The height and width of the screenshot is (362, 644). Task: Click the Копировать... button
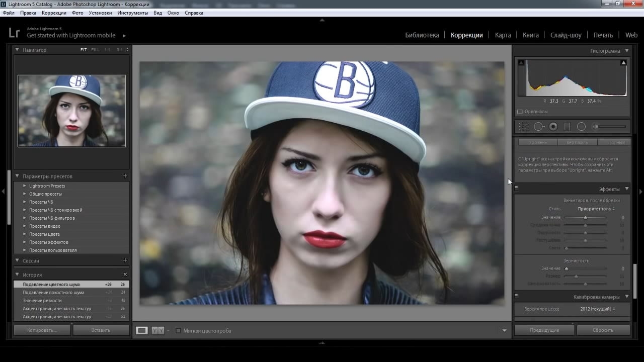pos(42,330)
